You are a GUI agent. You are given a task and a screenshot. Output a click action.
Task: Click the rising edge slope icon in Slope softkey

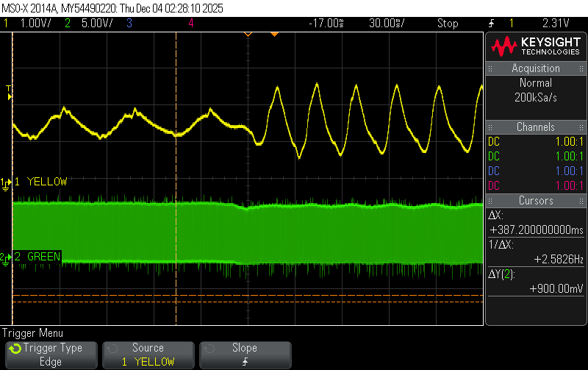(x=245, y=362)
